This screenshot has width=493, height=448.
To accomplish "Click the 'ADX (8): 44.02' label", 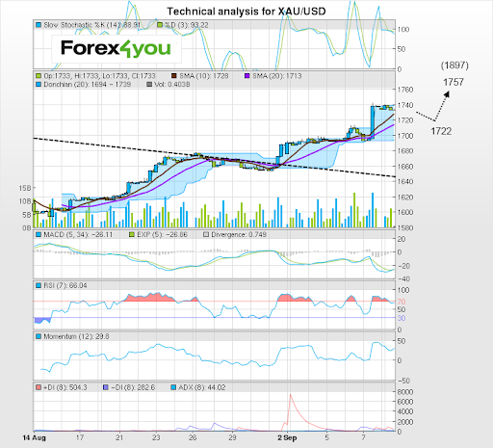I will (202, 387).
